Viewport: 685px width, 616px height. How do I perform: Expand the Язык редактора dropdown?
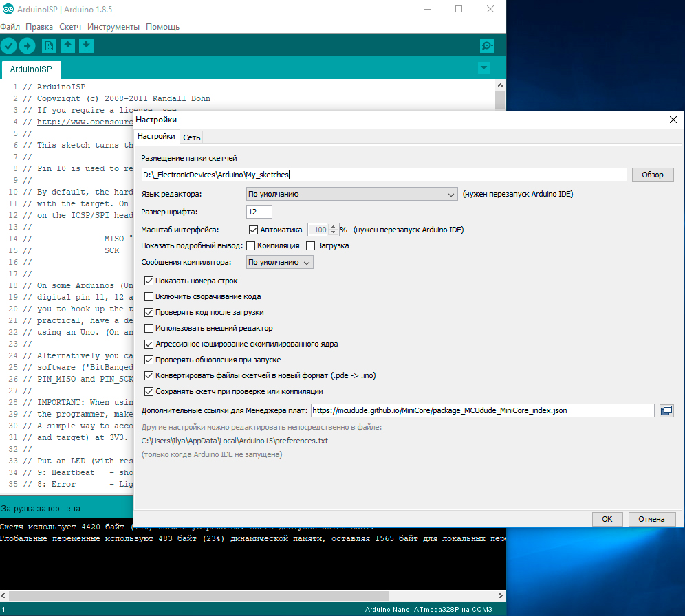pos(351,194)
